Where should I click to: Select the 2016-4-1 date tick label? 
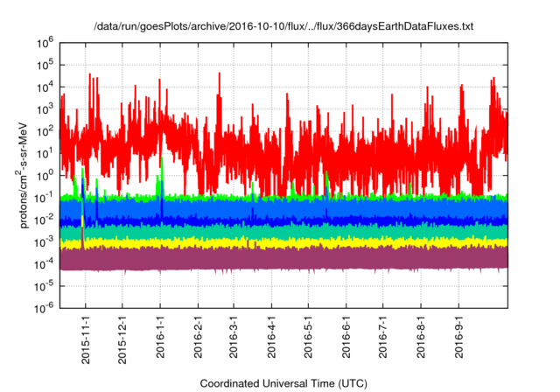pyautogui.click(x=271, y=337)
